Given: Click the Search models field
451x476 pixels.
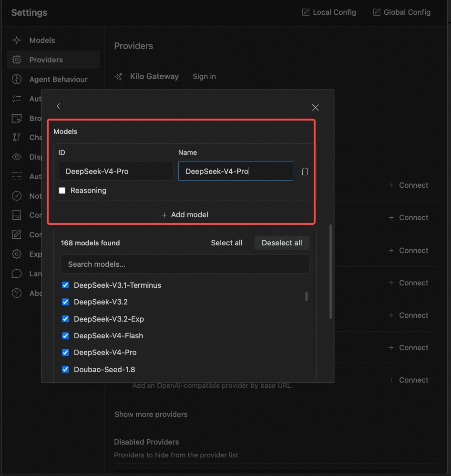Looking at the screenshot, I should [184, 264].
